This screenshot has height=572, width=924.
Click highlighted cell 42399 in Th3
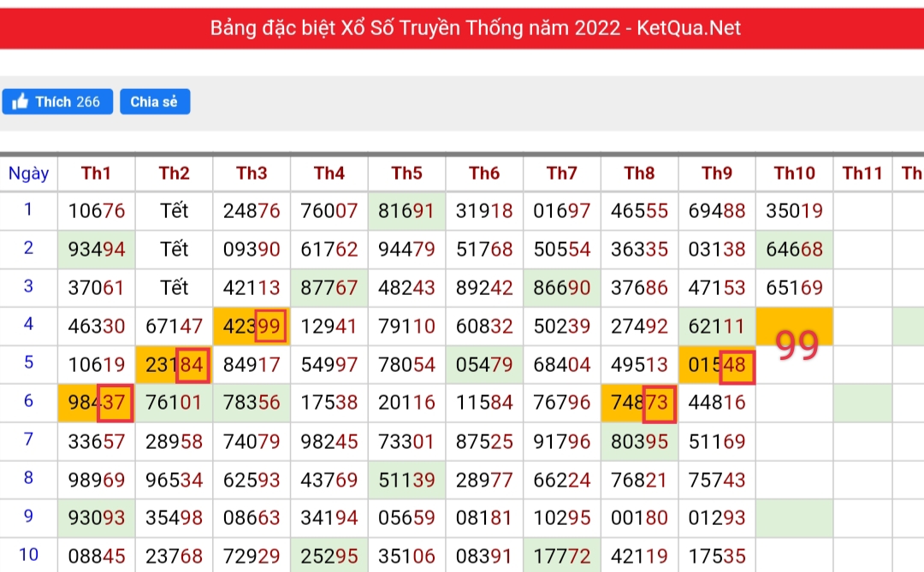[252, 326]
